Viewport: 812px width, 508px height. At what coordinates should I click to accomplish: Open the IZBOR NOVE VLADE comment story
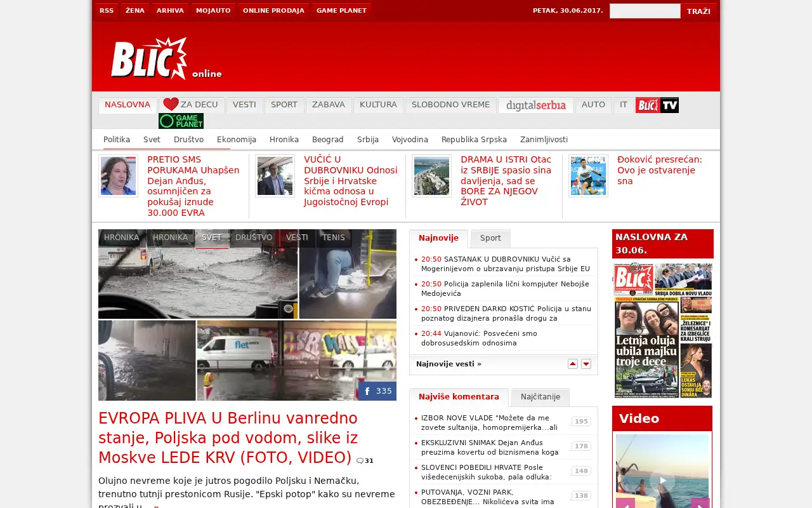pos(490,422)
